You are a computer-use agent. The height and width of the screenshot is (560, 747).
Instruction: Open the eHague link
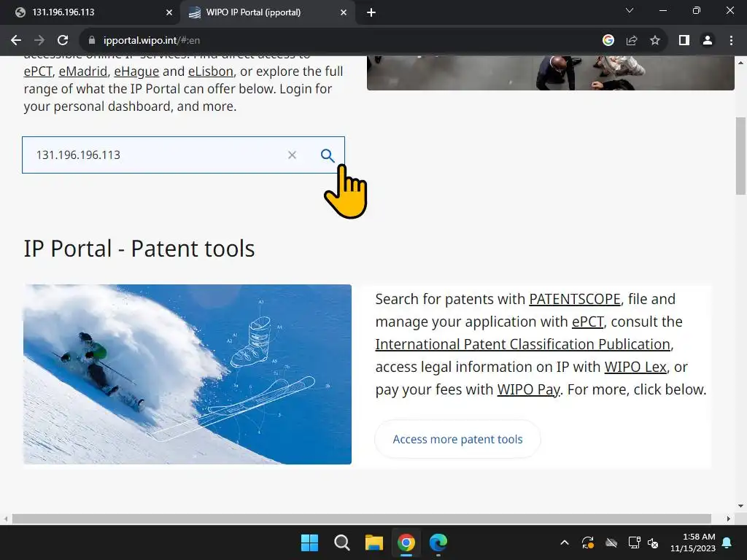point(136,71)
